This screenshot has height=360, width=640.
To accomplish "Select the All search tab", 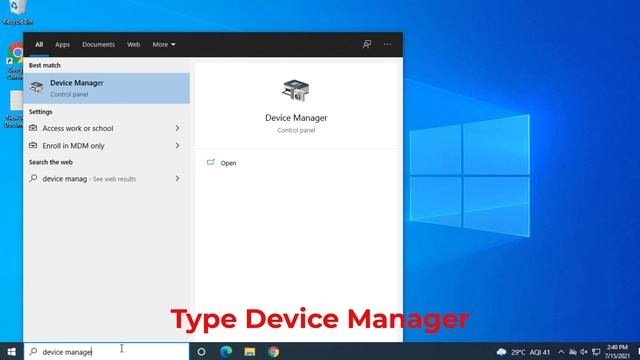I will [x=39, y=44].
